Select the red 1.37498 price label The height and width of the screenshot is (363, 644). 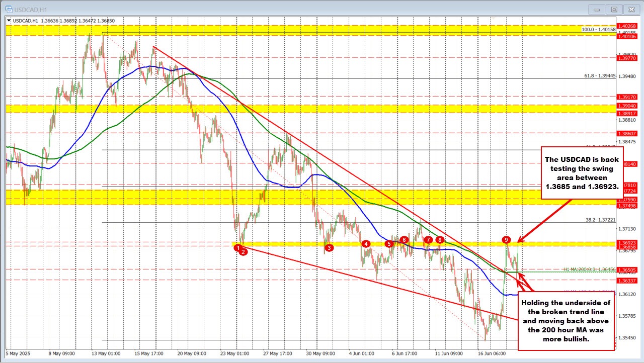pyautogui.click(x=627, y=206)
